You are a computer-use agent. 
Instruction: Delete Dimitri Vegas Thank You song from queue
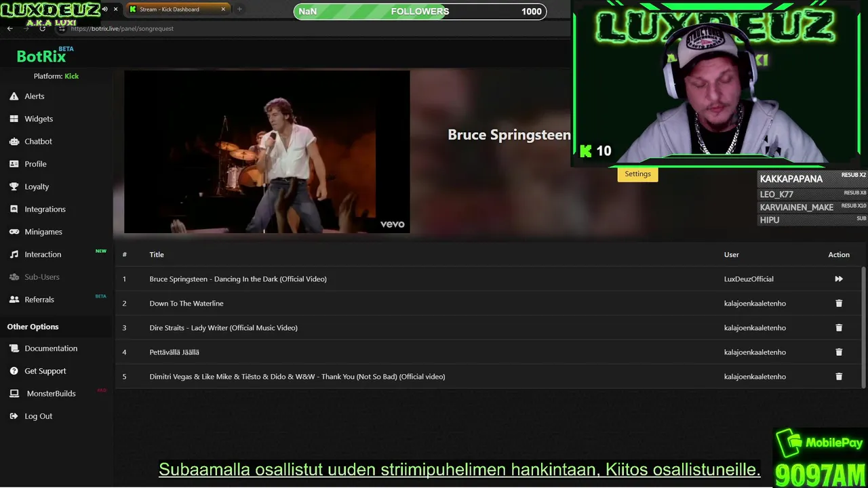point(839,376)
